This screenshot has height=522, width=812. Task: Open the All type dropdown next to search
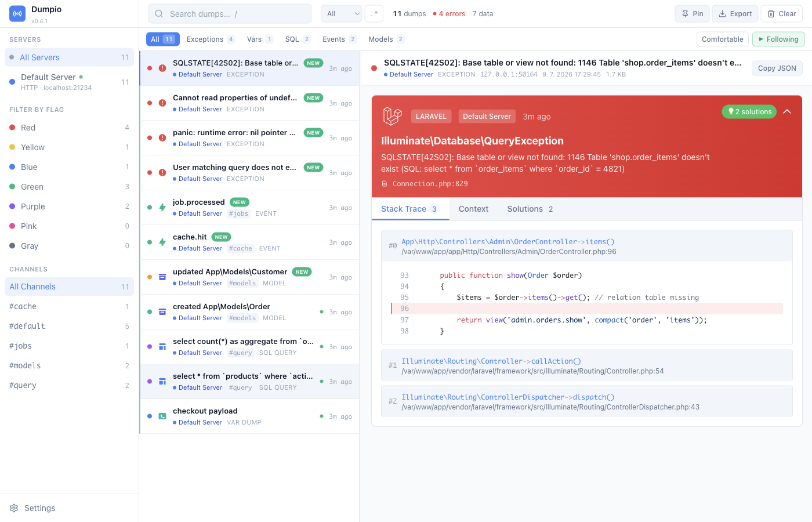tap(342, 14)
